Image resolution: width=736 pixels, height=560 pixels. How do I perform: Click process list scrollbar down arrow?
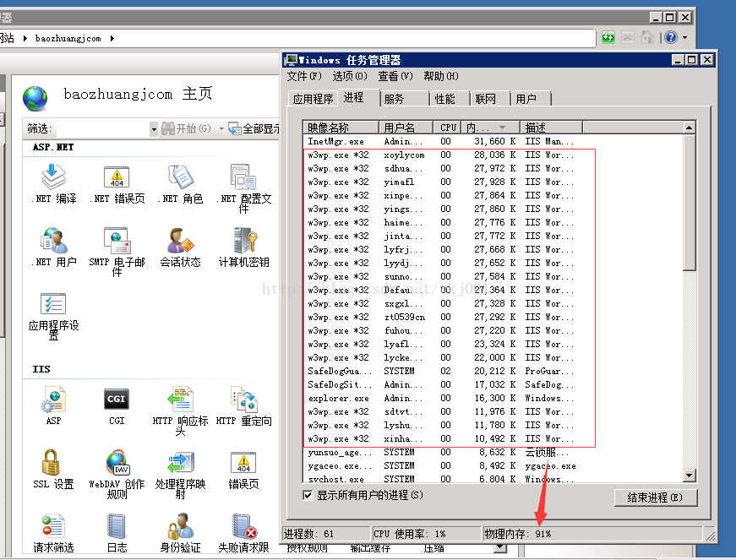coord(689,476)
